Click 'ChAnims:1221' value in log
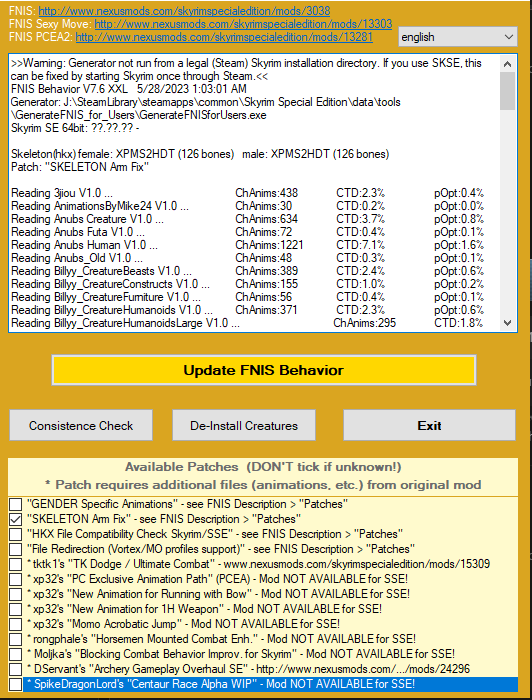The height and width of the screenshot is (700, 532). [x=269, y=245]
